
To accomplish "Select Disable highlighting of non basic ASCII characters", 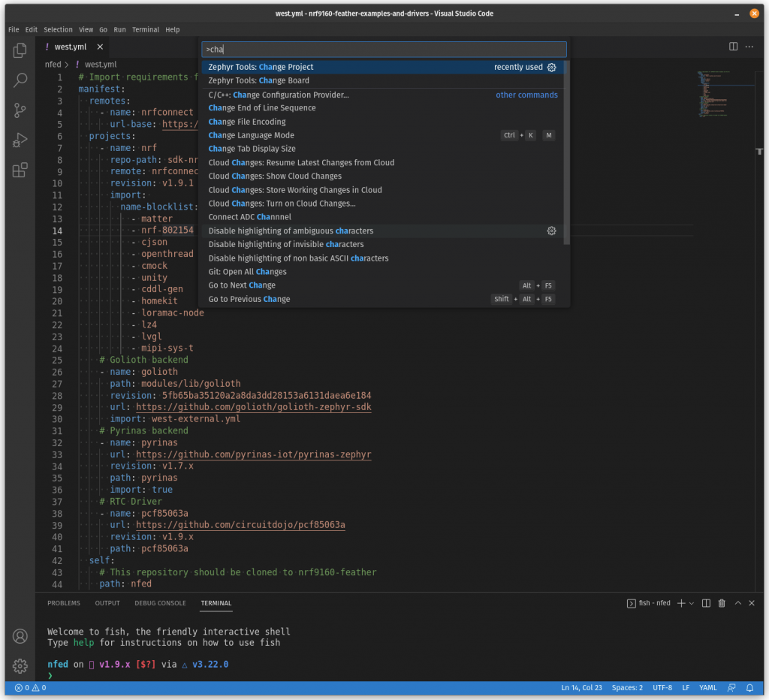I will pyautogui.click(x=383, y=258).
